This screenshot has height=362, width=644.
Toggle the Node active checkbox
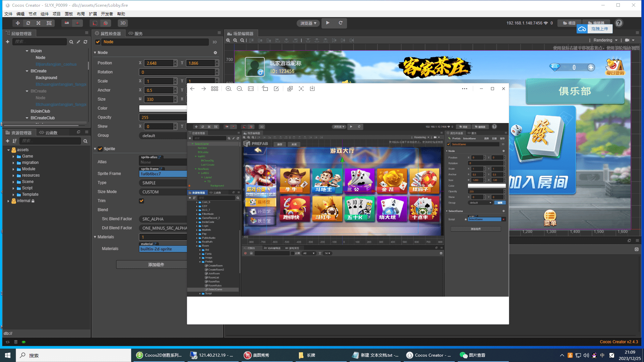pos(98,42)
